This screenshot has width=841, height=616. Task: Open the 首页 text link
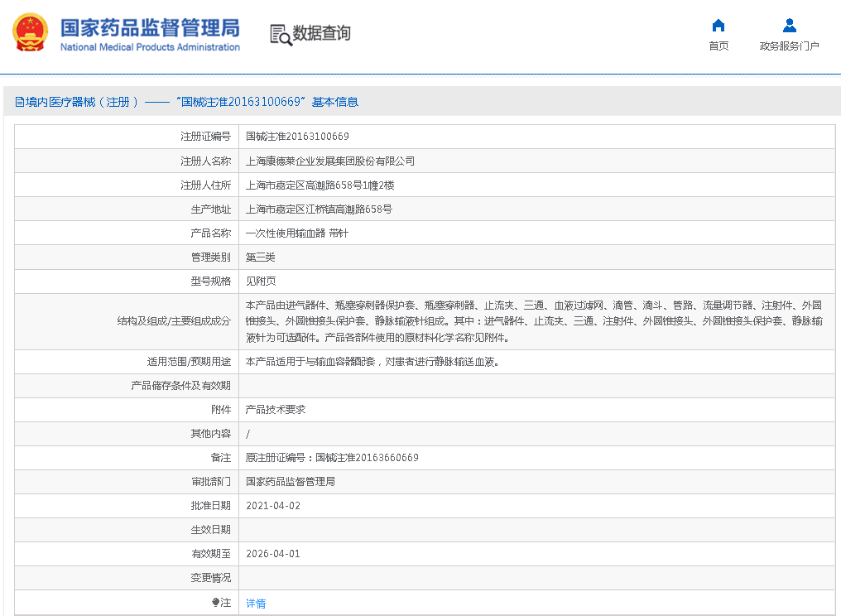point(718,46)
